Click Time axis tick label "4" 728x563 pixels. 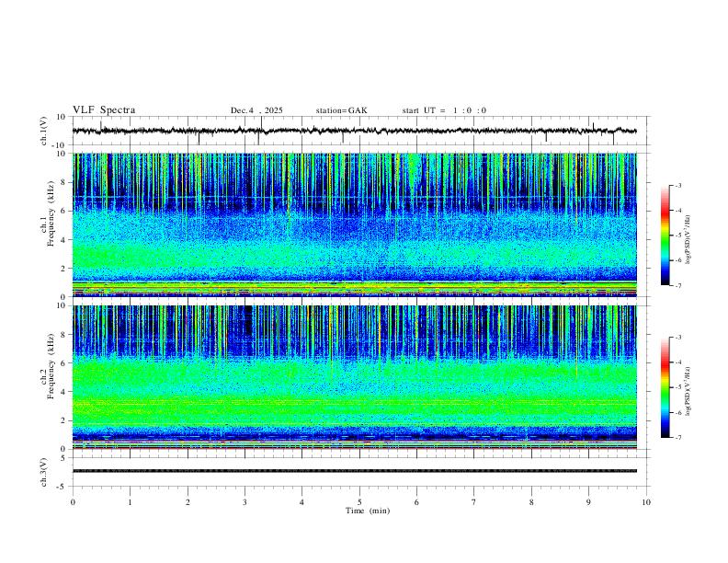click(x=302, y=502)
